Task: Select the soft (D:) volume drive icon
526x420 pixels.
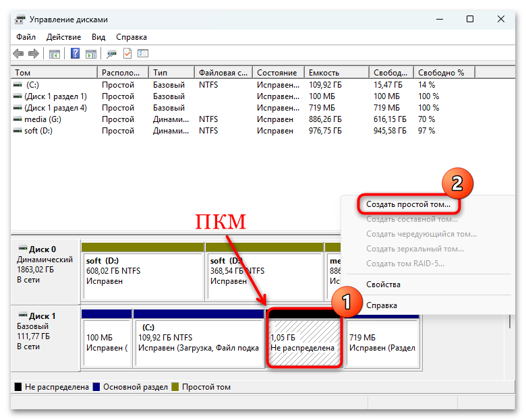Action: [18, 131]
